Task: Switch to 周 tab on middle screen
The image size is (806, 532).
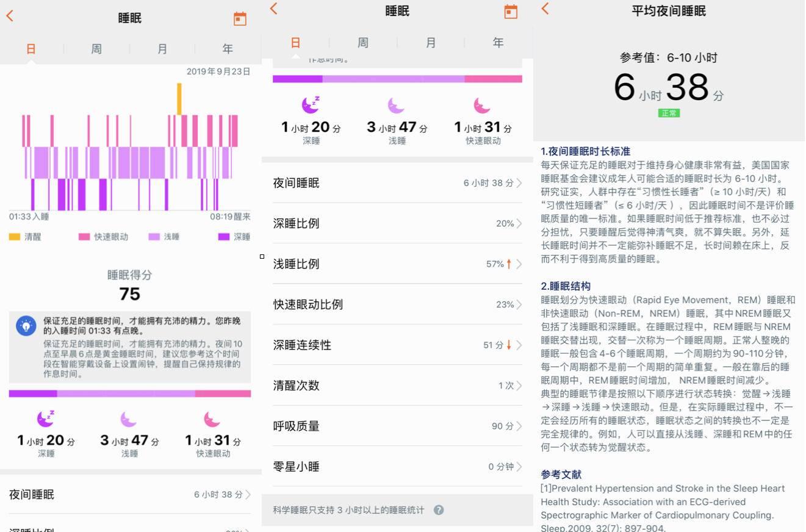Action: pos(363,43)
